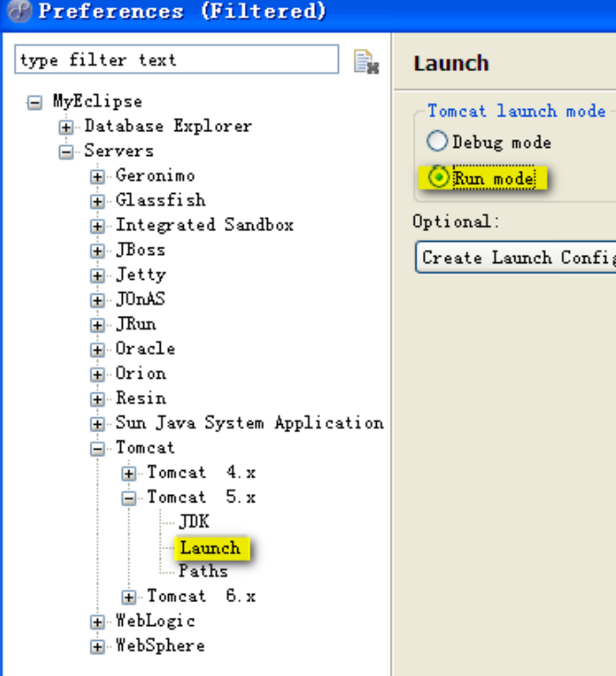Click the type filter text field

tap(176, 59)
